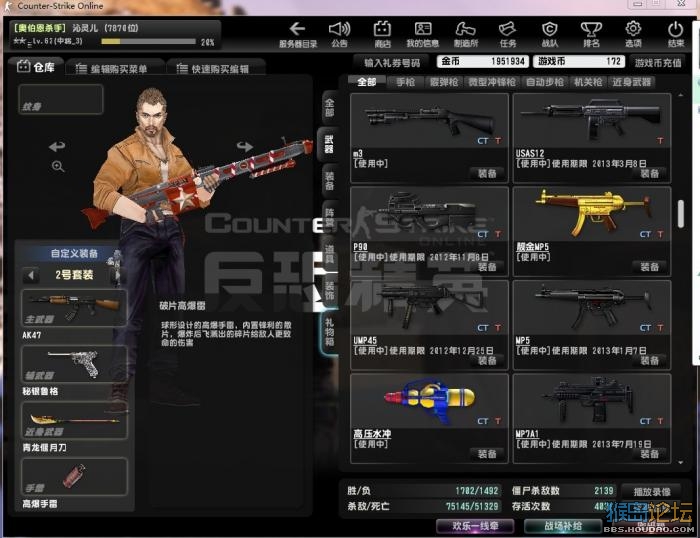
Task: Open the clan (战队) shield icon
Action: [550, 34]
